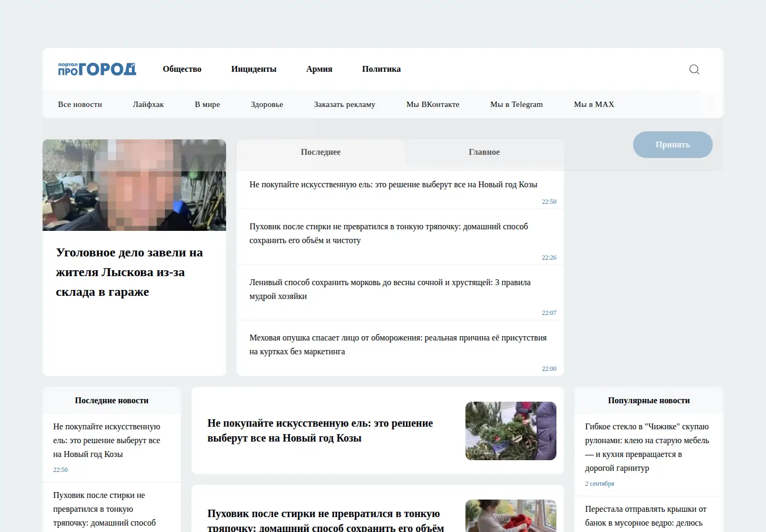Open the Общество section
Screen dimensions: 766x532
click(182, 69)
